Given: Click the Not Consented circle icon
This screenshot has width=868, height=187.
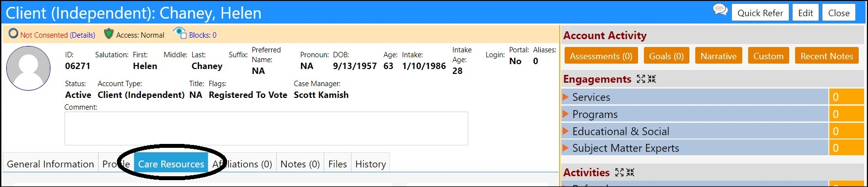Looking at the screenshot, I should (14, 33).
